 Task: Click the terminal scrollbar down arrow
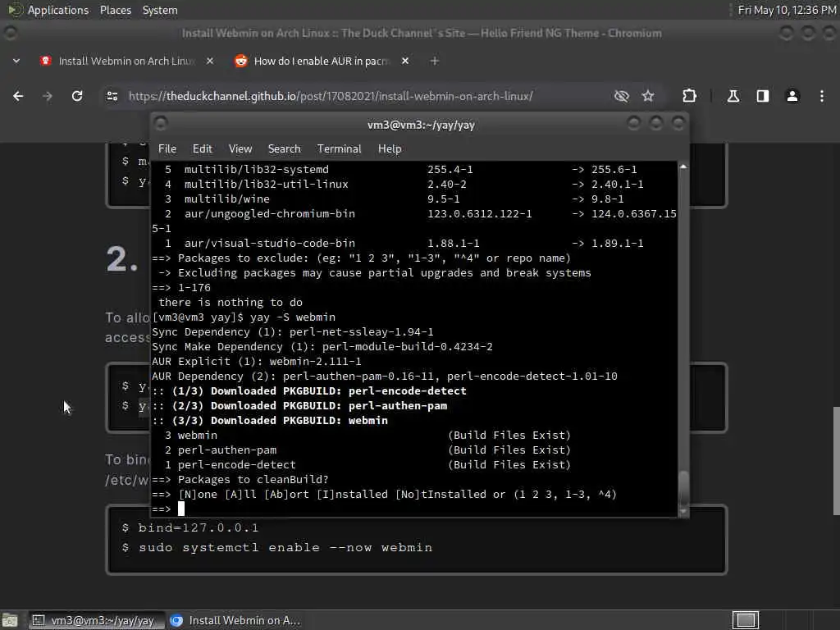point(683,512)
